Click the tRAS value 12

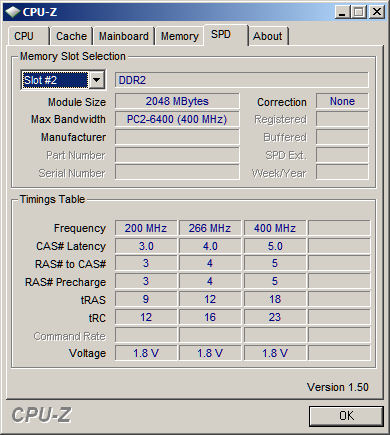(x=210, y=299)
